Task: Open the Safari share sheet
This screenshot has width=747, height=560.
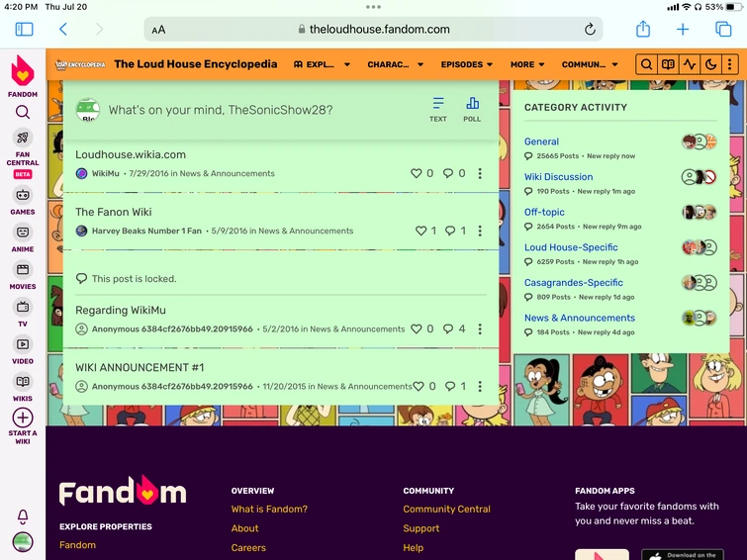Action: (643, 29)
